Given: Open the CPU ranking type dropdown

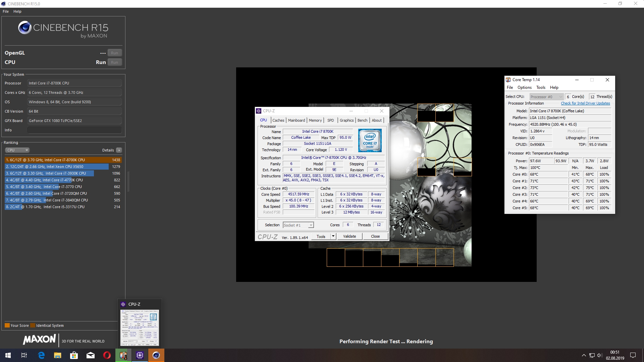Looking at the screenshot, I should click(x=17, y=150).
